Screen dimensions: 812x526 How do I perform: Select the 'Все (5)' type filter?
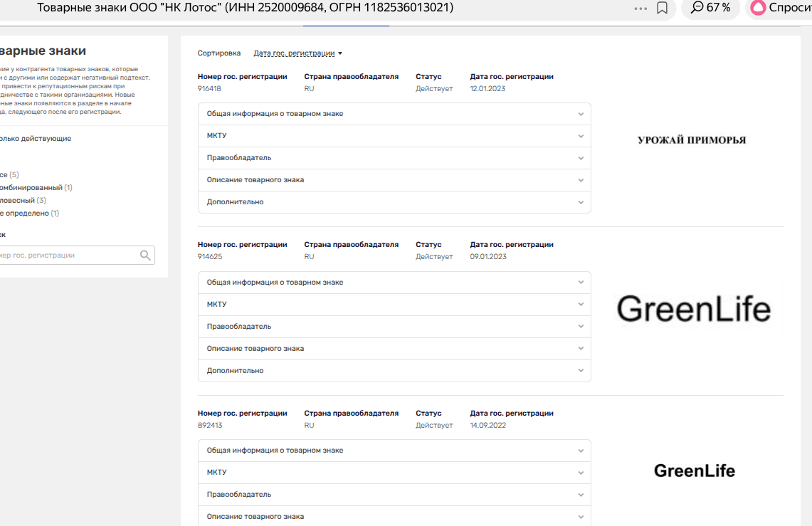coord(10,175)
